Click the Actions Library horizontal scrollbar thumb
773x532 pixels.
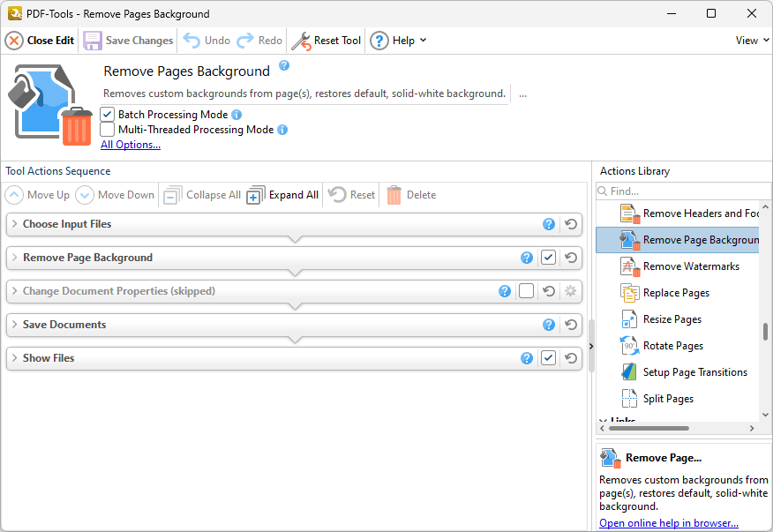point(649,429)
